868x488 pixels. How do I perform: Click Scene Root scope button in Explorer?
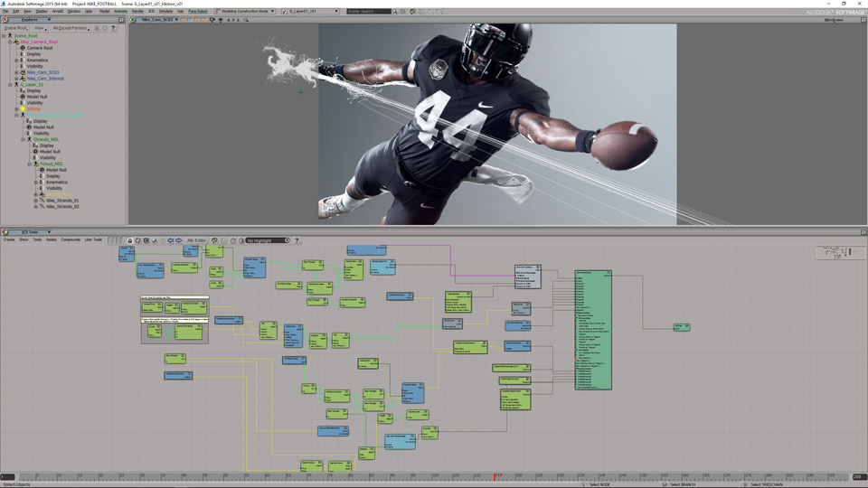point(15,28)
